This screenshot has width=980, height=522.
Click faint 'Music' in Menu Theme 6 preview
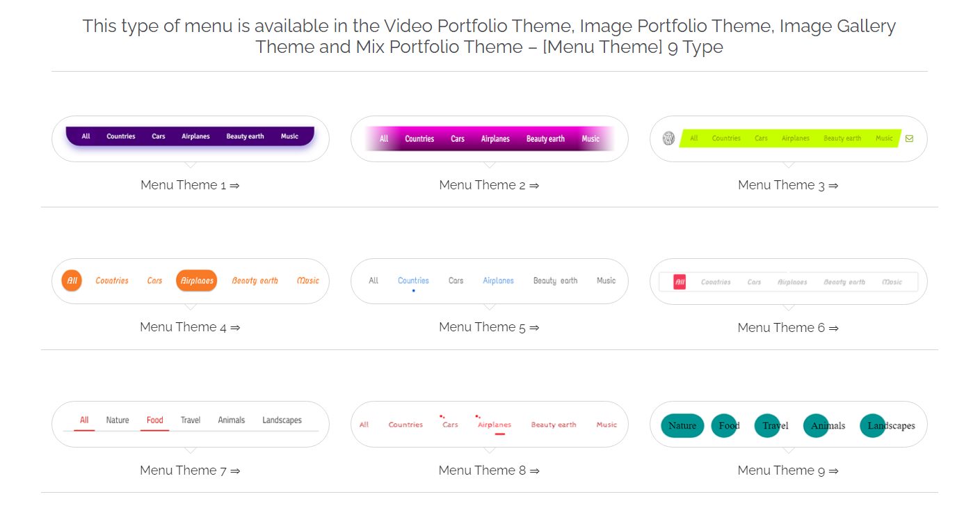click(892, 282)
